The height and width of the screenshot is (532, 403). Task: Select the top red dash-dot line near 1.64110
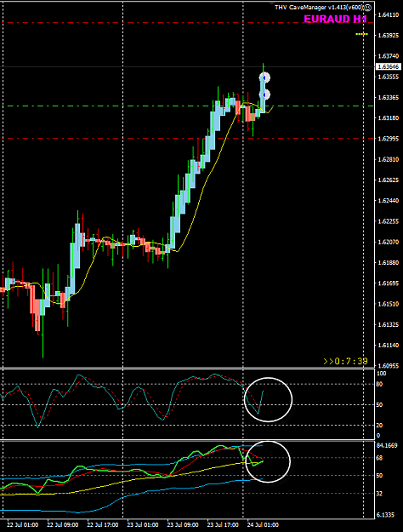pyautogui.click(x=188, y=23)
